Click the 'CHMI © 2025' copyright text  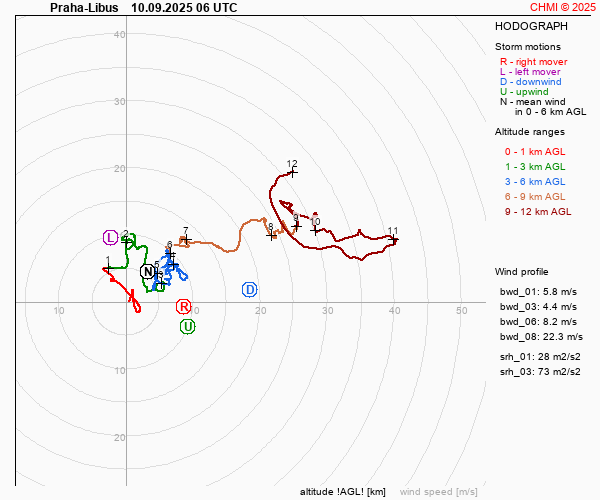[563, 7]
